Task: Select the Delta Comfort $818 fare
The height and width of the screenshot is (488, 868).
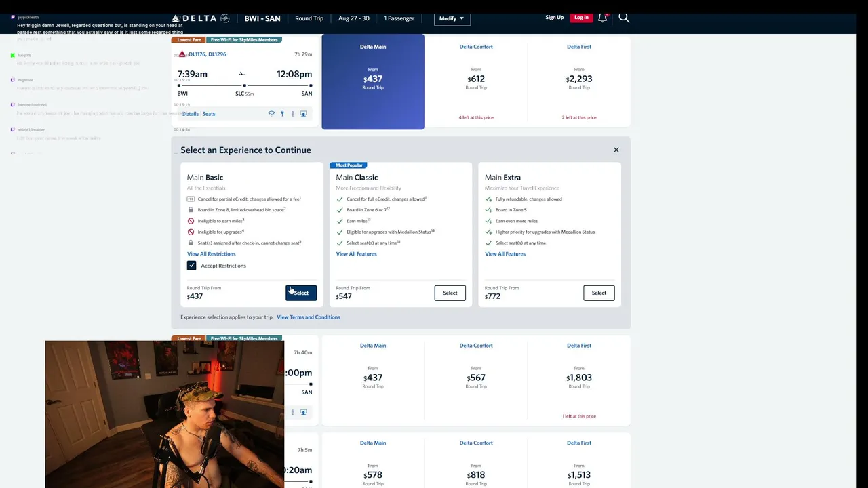Action: (x=476, y=461)
